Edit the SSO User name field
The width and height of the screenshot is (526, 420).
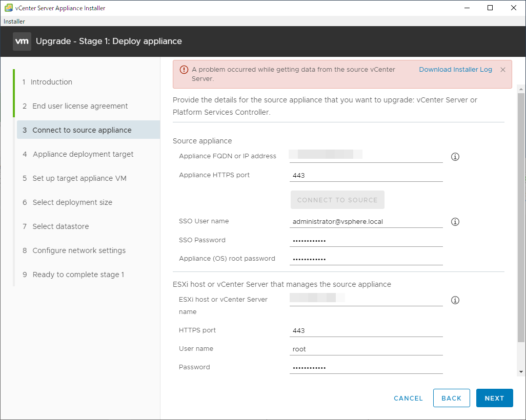tap(366, 222)
